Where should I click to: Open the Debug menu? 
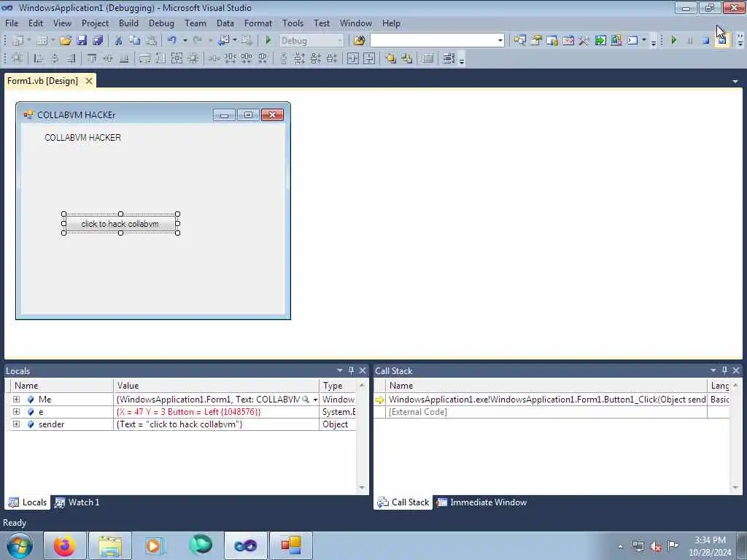[161, 23]
